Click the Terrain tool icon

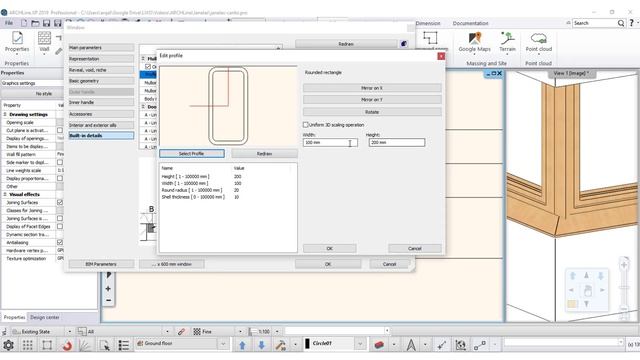(x=507, y=38)
